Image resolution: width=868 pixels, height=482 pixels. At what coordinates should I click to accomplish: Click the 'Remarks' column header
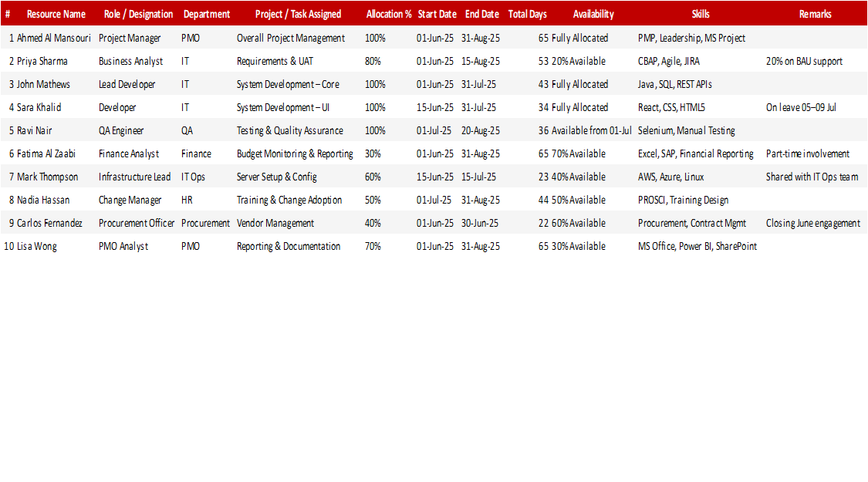815,15
